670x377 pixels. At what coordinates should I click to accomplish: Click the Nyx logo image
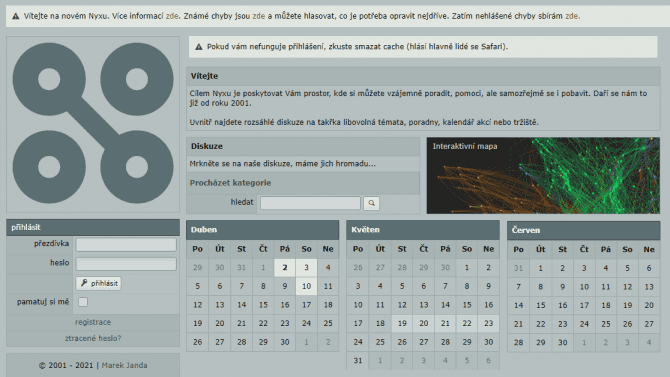[x=93, y=124]
